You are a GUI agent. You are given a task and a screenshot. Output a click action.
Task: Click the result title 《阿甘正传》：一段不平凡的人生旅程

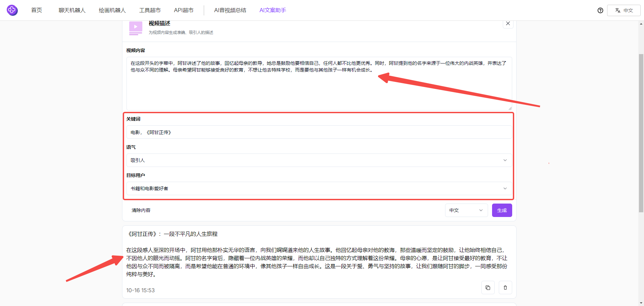pyautogui.click(x=172, y=234)
